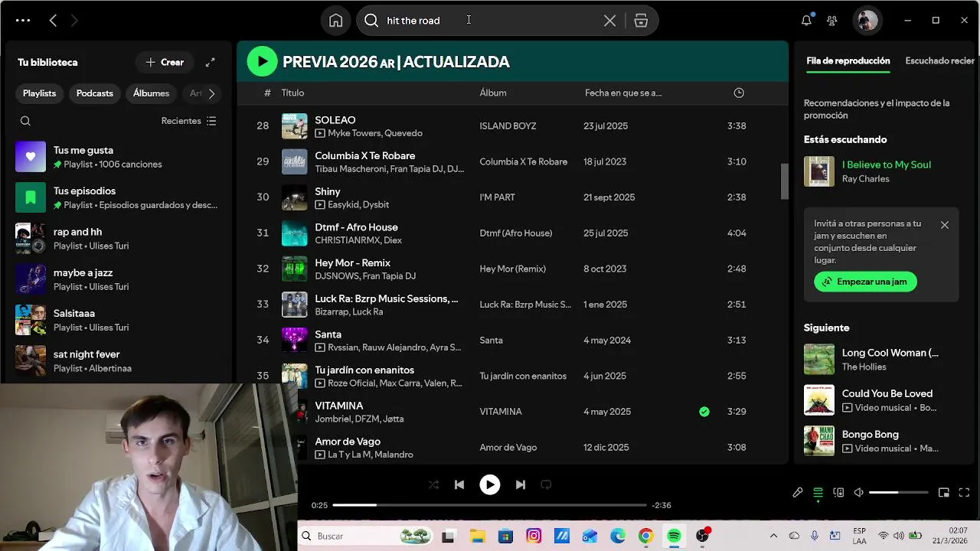Open the 'Columbia X Te Robare' album link

pyautogui.click(x=524, y=161)
